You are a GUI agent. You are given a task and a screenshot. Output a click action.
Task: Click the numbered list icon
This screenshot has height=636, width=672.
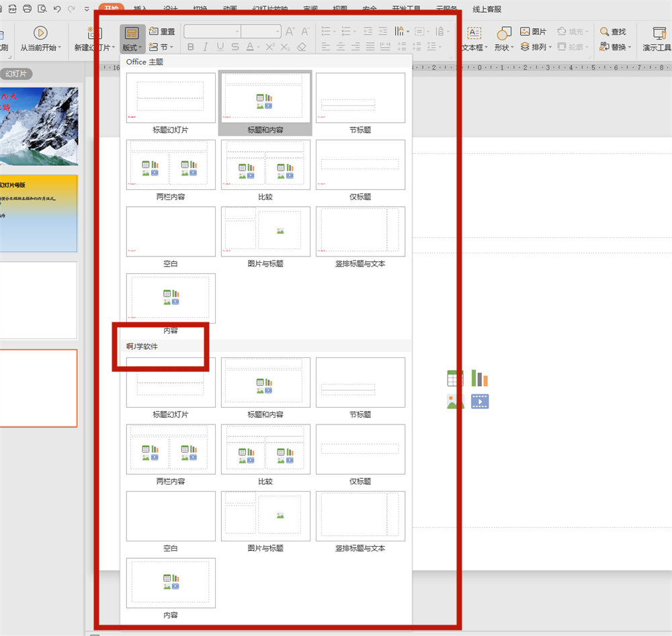346,32
